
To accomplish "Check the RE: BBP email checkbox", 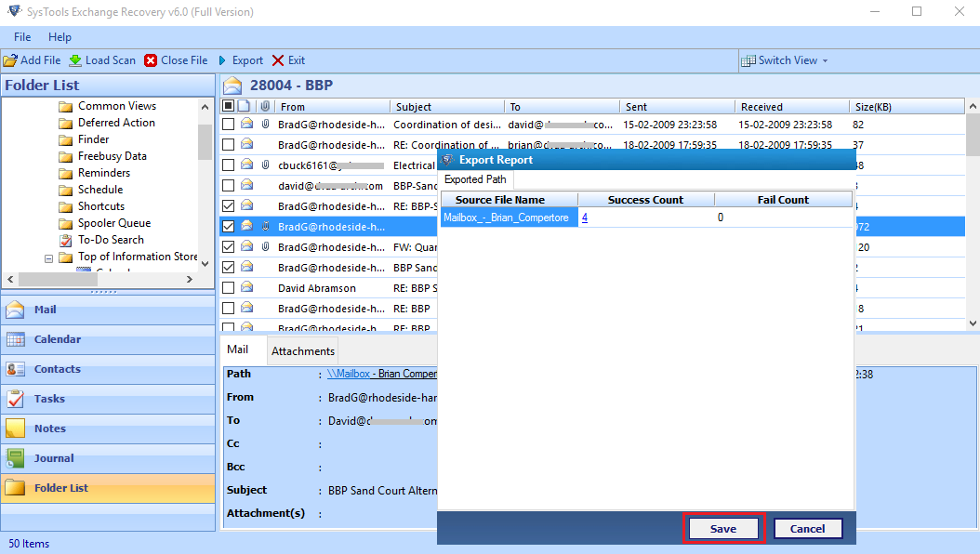I will coord(228,308).
